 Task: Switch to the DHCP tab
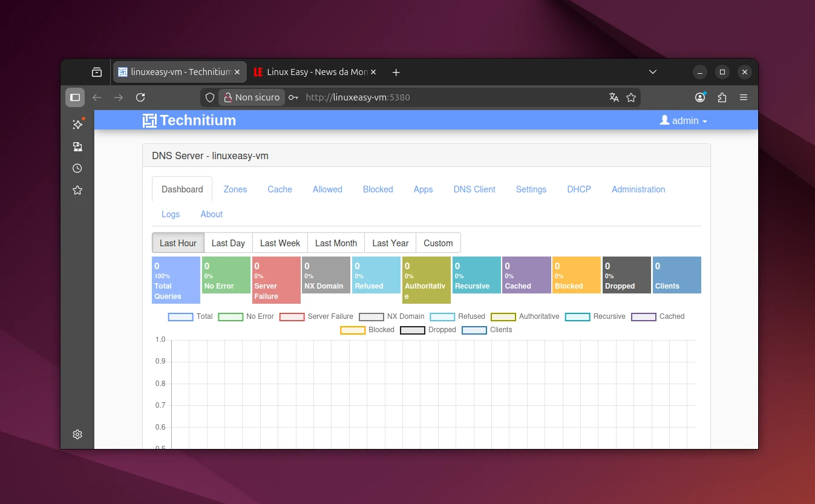(x=578, y=189)
